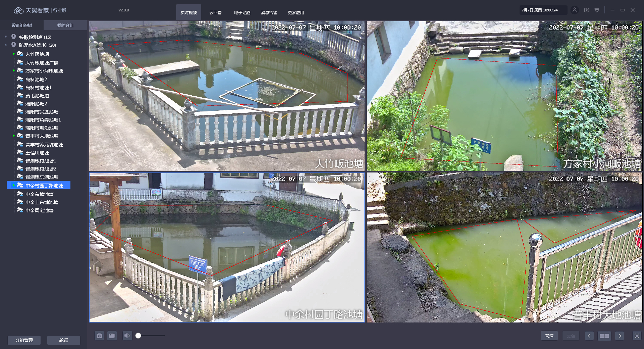Click camera icon beside 蒲阳池塘2
This screenshot has width=644, height=349.
pyautogui.click(x=20, y=103)
